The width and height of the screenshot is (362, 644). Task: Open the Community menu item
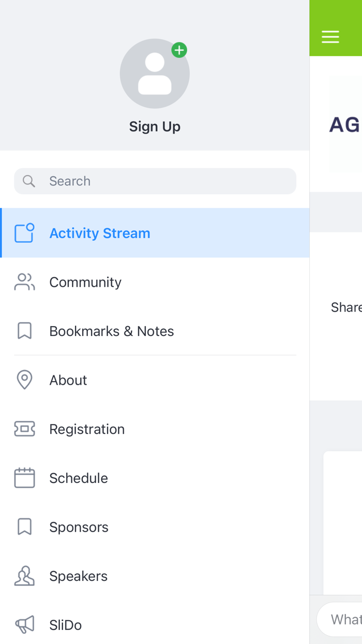click(x=85, y=282)
